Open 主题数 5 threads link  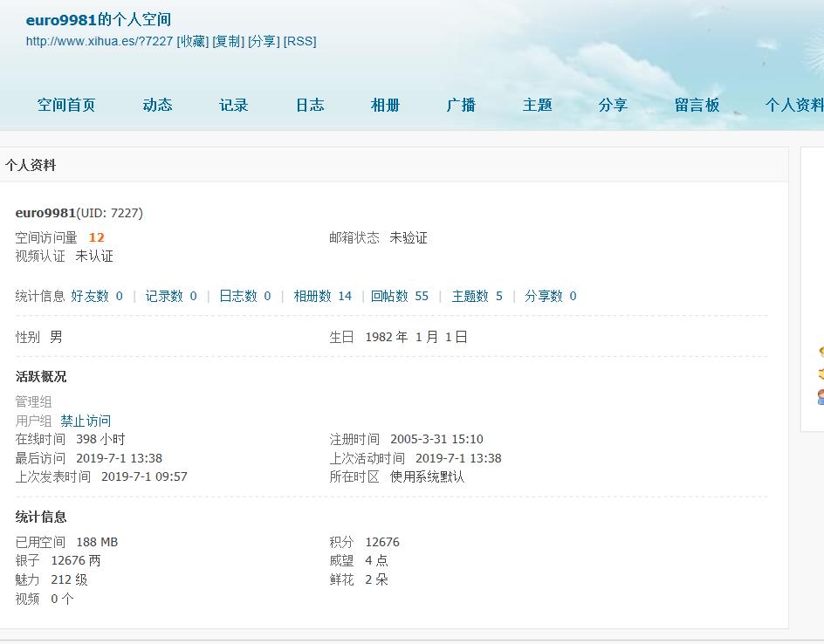click(477, 296)
